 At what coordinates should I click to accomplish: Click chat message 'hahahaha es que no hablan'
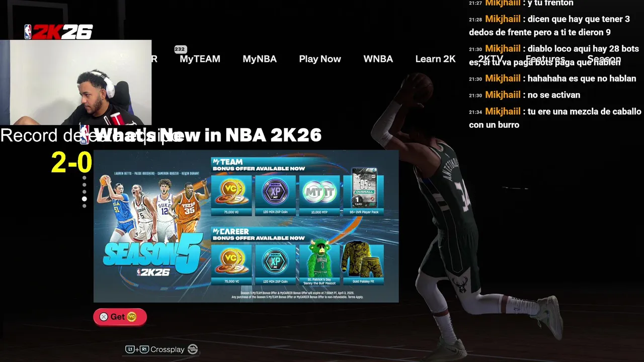tap(552, 78)
